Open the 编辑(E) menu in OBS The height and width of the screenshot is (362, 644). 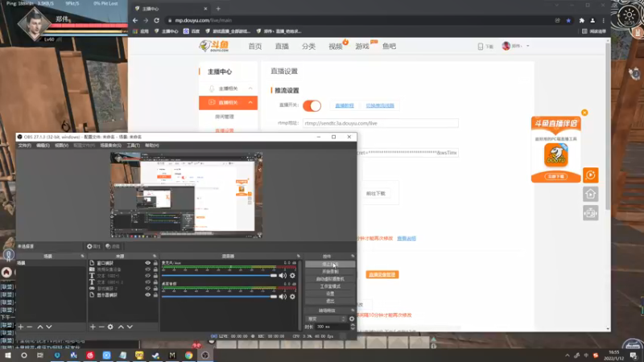coord(43,146)
